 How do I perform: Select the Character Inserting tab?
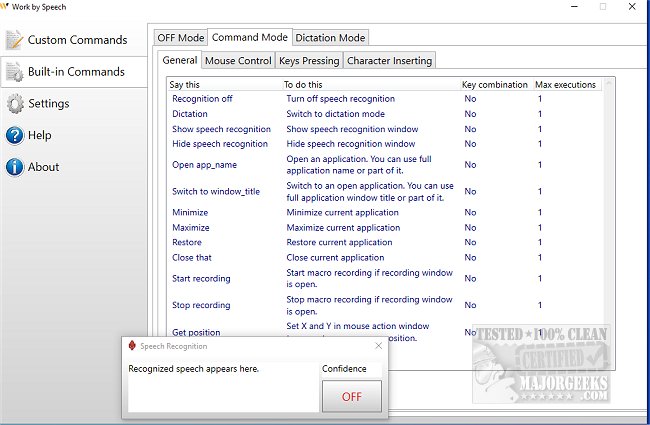click(389, 61)
